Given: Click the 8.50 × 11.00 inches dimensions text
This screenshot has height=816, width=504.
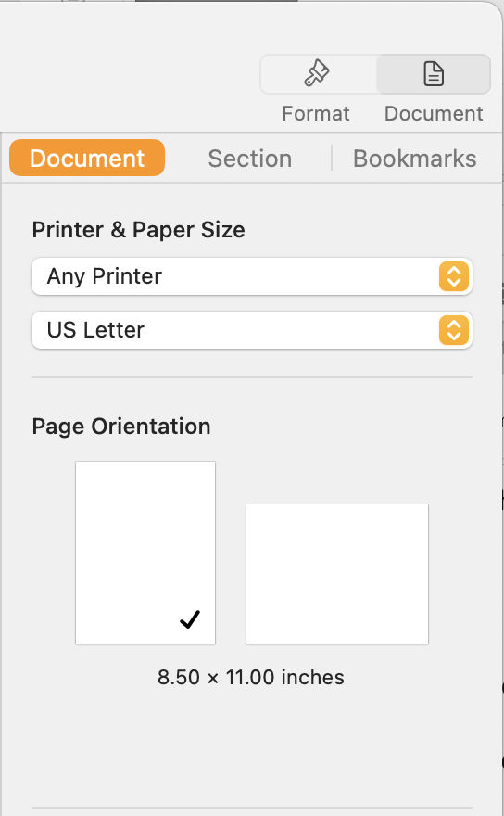Looking at the screenshot, I should point(251,678).
